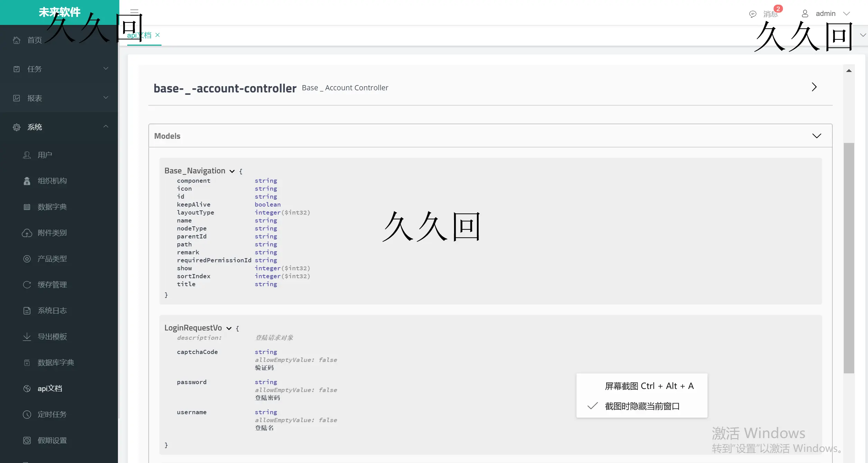Select the 用户 user icon in sidebar

pyautogui.click(x=27, y=155)
